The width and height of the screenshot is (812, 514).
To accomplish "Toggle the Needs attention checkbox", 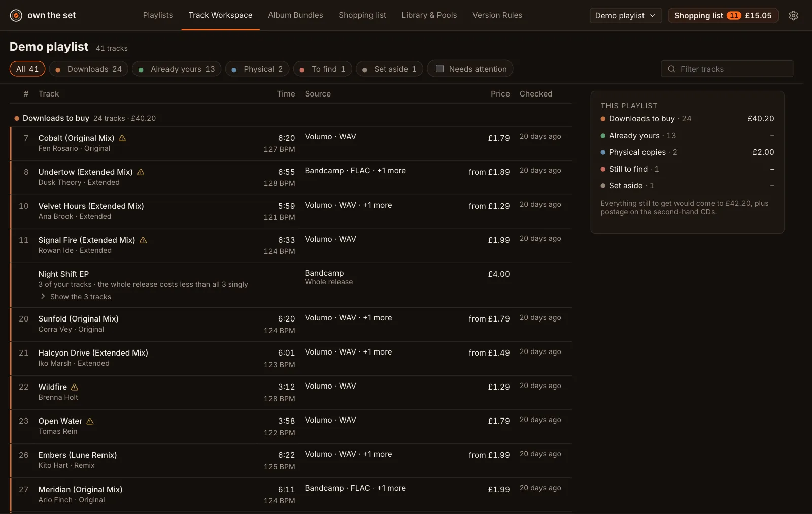I will tap(439, 68).
